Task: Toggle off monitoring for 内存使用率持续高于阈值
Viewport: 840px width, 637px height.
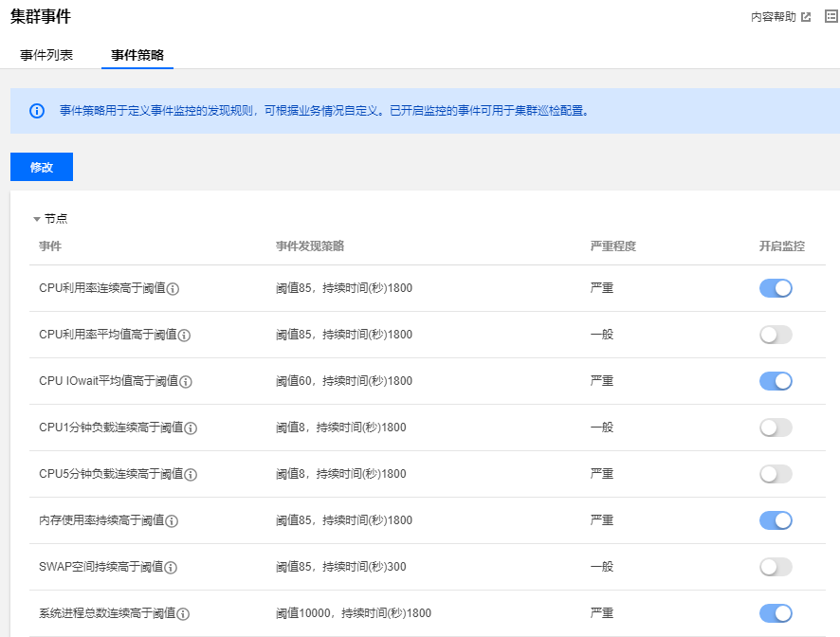Action: coord(776,520)
